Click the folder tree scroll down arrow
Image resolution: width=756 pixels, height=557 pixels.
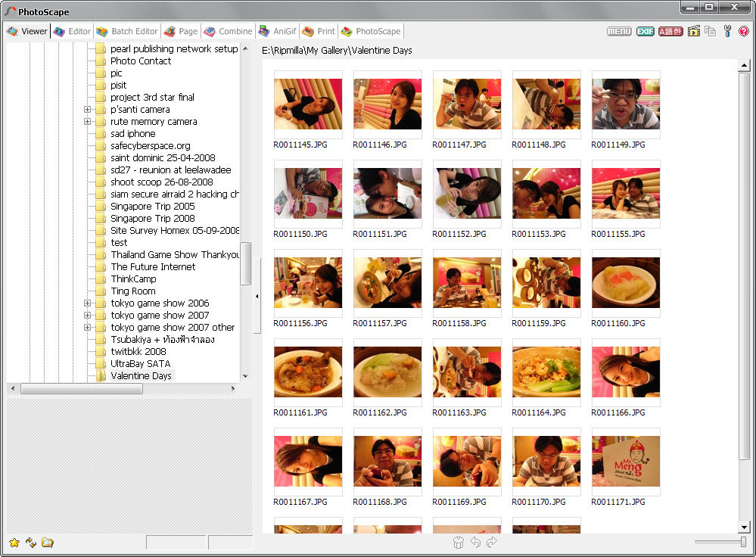point(246,376)
